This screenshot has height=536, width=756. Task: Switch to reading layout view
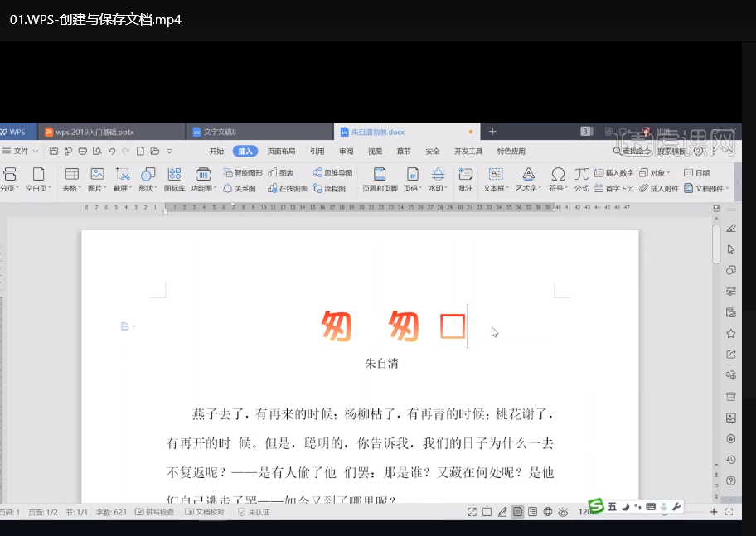pyautogui.click(x=487, y=512)
